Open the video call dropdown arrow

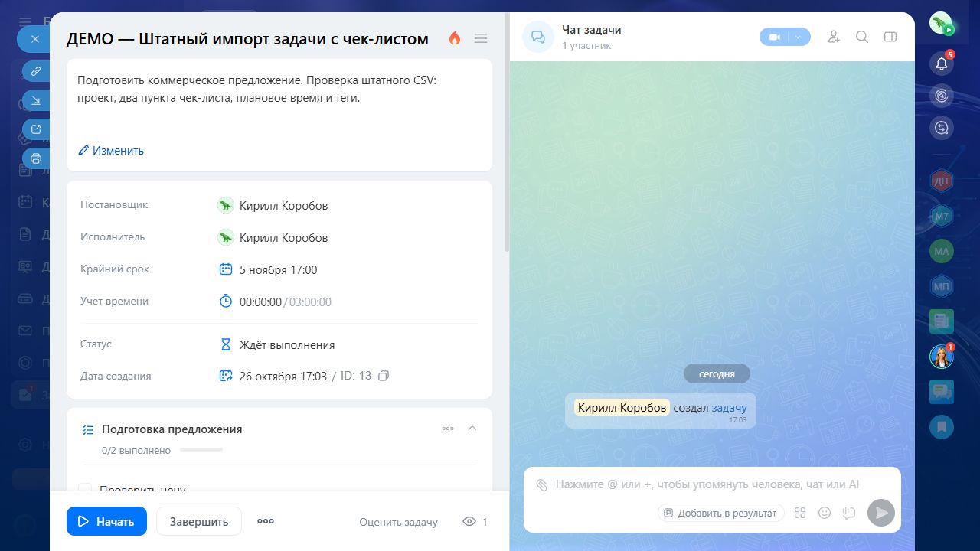799,37
